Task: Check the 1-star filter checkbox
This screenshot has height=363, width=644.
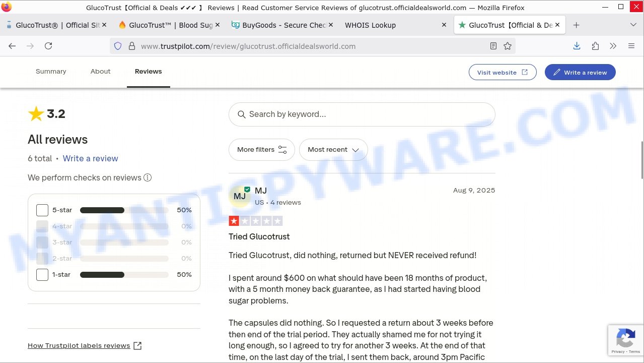Action: pos(42,275)
